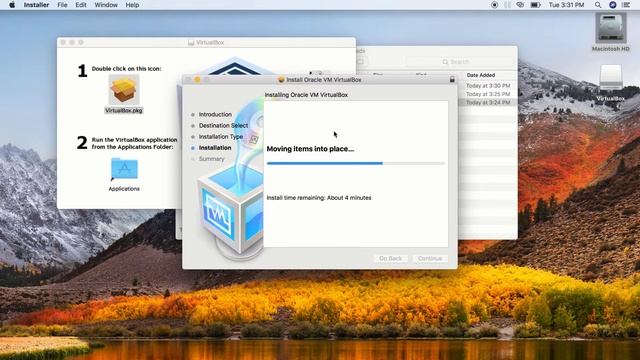The width and height of the screenshot is (640, 360).
Task: Click the Tue 3:31 PM clock
Action: coord(567,5)
